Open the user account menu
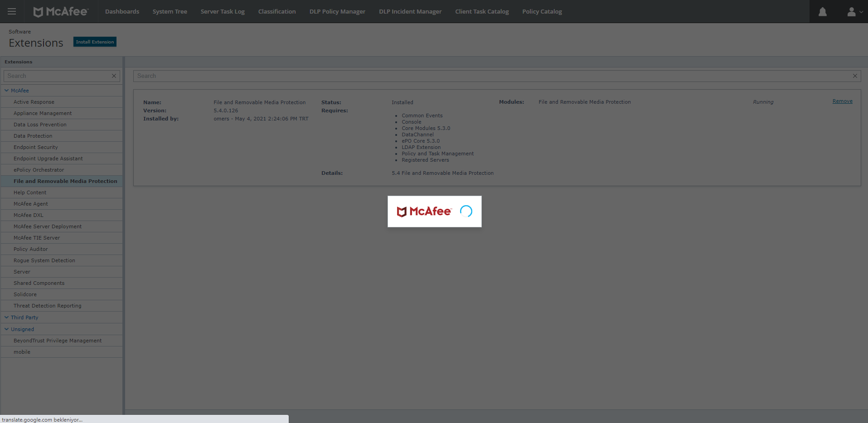 coord(855,12)
